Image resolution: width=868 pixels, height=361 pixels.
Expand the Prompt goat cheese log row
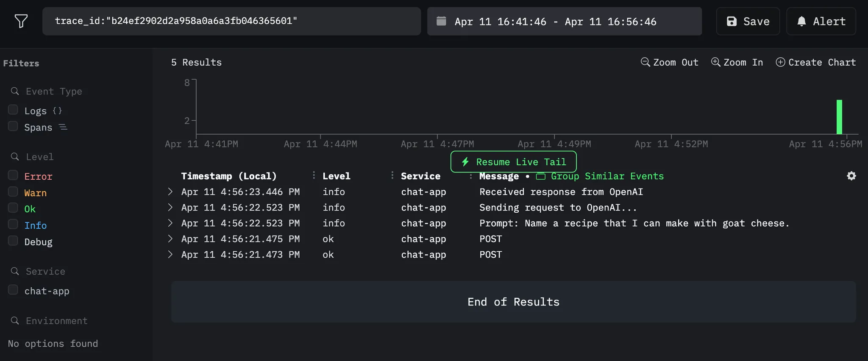[x=170, y=223]
